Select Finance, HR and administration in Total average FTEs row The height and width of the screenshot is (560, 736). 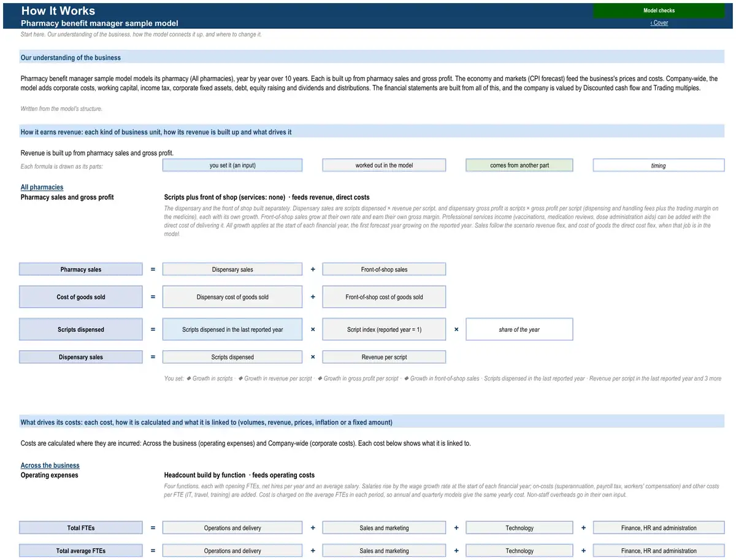[659, 551]
